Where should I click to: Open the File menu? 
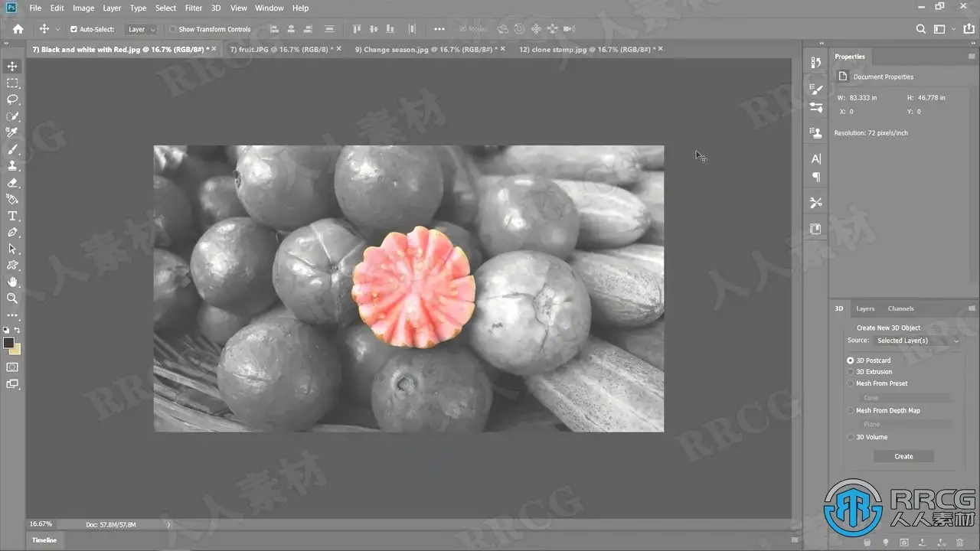pos(35,8)
